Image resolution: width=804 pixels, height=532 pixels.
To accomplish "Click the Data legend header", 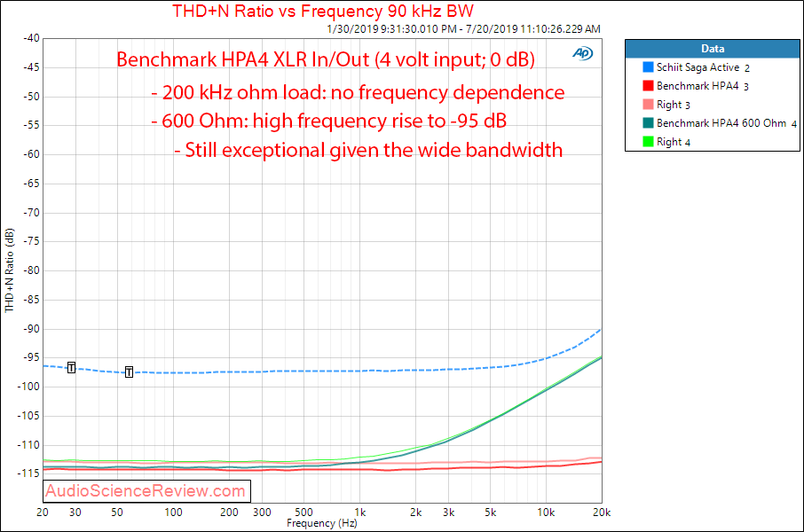I will [713, 49].
